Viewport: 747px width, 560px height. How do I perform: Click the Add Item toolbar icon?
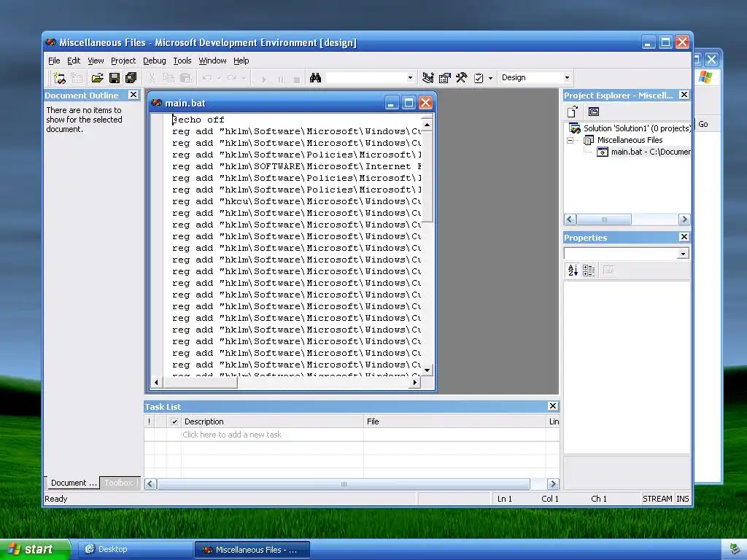tap(77, 78)
